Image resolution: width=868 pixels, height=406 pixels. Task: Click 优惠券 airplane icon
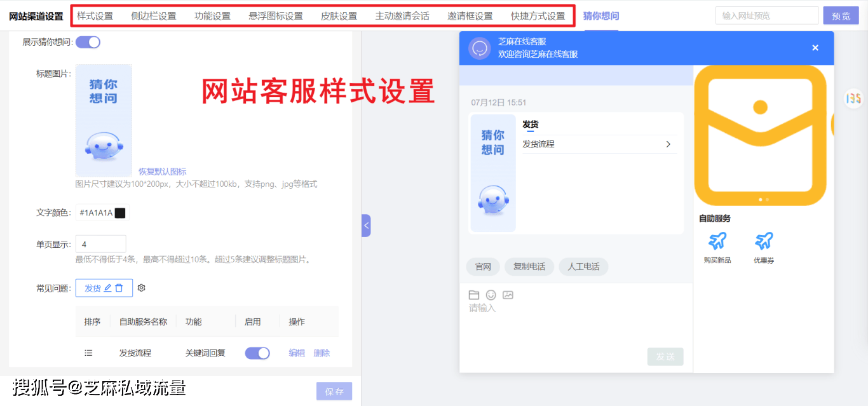coord(764,241)
